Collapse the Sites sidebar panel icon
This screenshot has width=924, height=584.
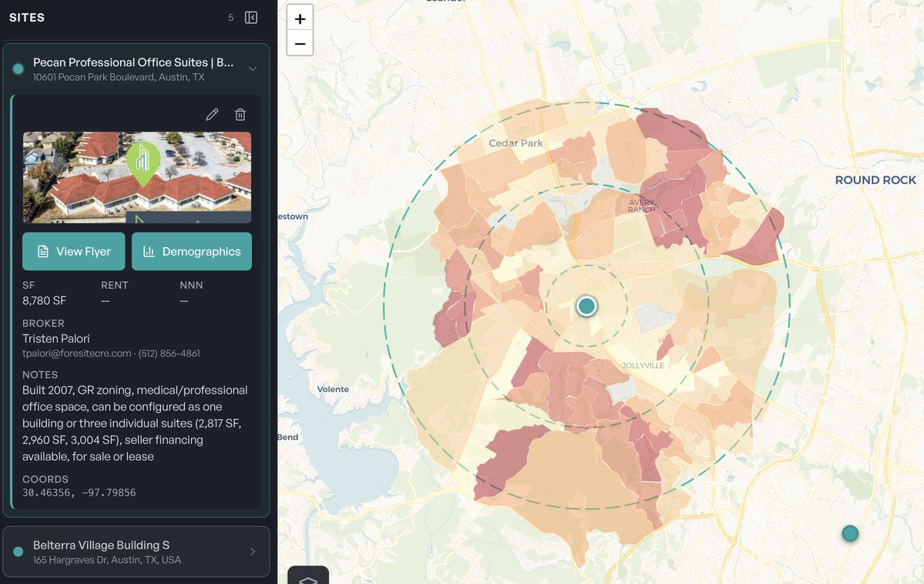251,18
